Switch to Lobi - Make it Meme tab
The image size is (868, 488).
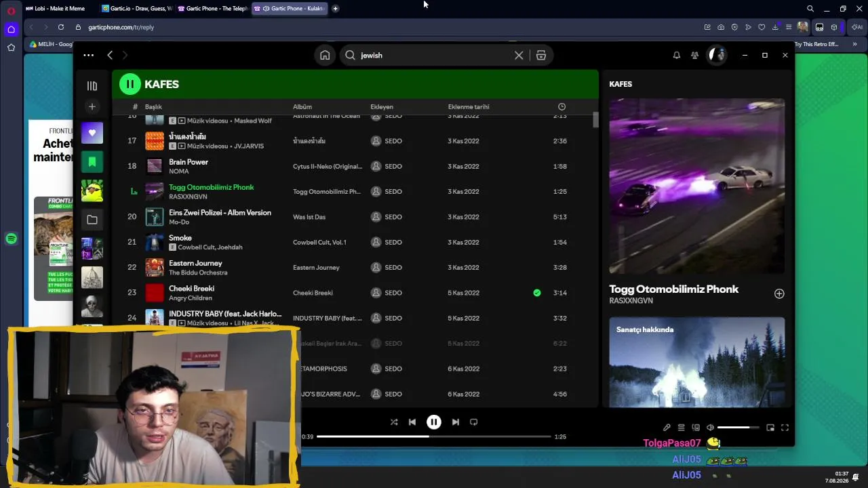coord(59,8)
